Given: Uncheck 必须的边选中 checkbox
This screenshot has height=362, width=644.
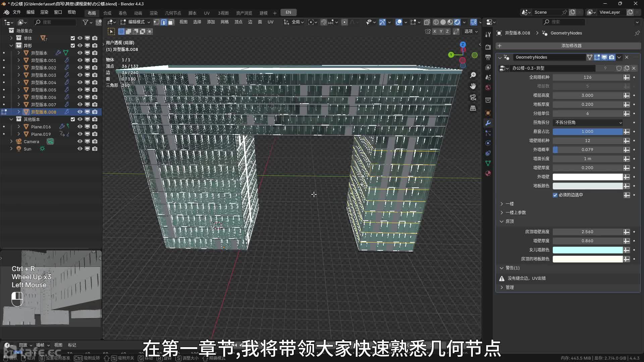Looking at the screenshot, I should (555, 195).
